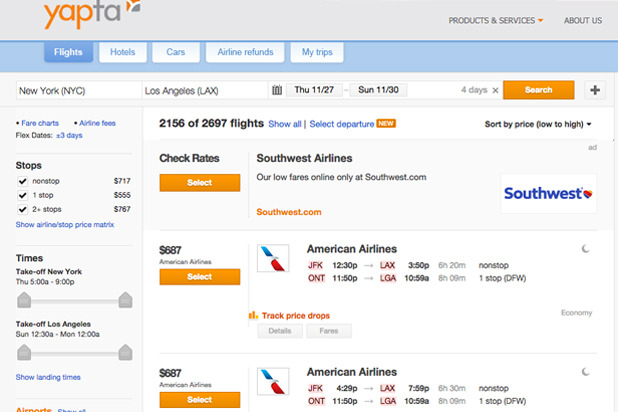Screen dimensions: 618x412
Task: Toggle the 2+ stops checkbox
Action: coord(23,210)
